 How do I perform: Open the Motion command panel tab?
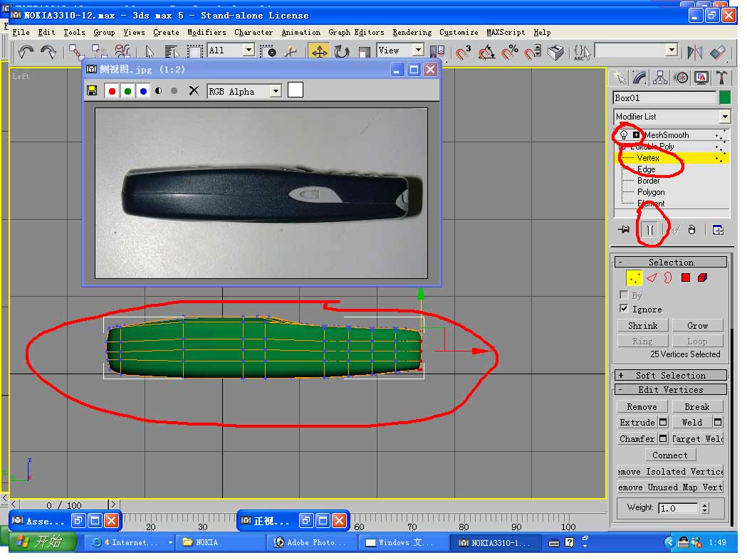(x=681, y=78)
